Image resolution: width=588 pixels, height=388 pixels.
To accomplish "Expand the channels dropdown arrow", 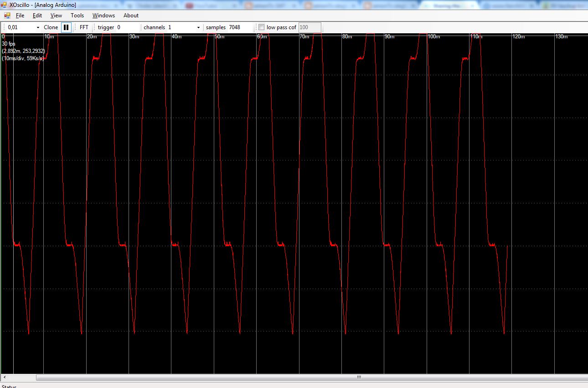I will 198,28.
